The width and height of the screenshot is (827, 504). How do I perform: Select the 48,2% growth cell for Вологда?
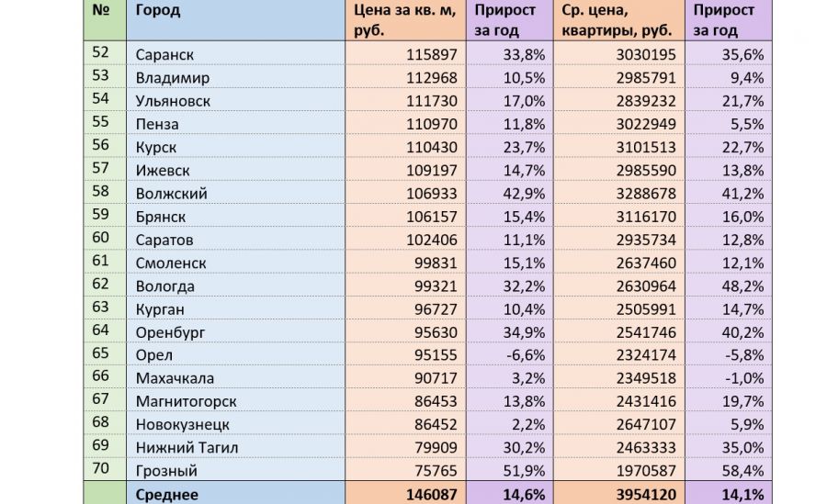(x=744, y=286)
